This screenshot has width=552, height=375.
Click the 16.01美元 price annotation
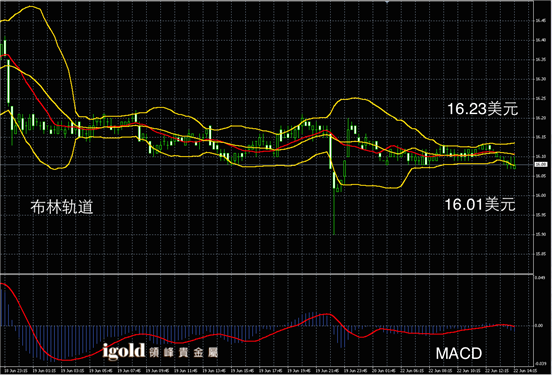click(480, 204)
